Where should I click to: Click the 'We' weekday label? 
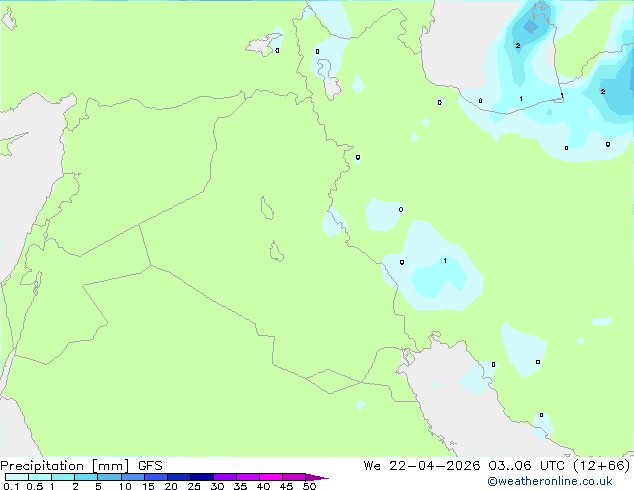coord(372,465)
